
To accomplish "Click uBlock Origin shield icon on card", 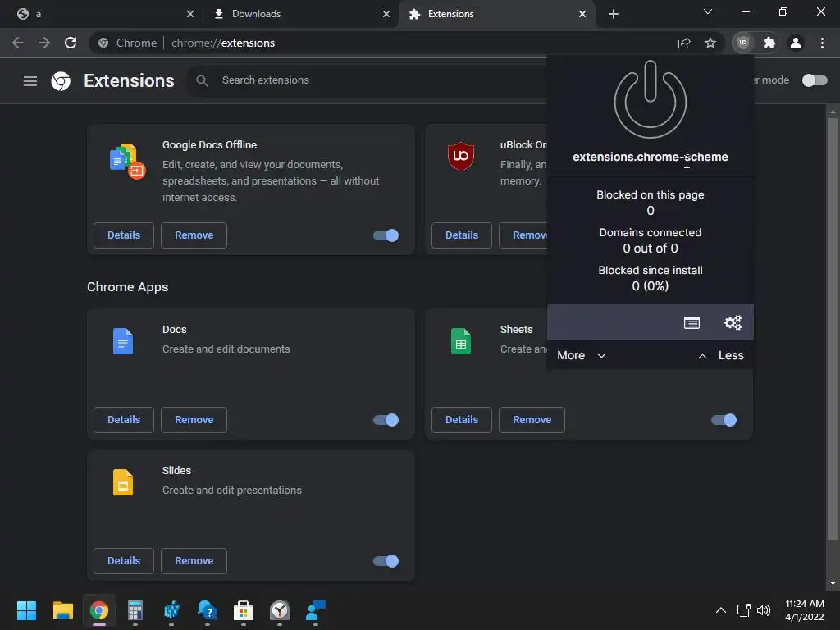I will (461, 156).
